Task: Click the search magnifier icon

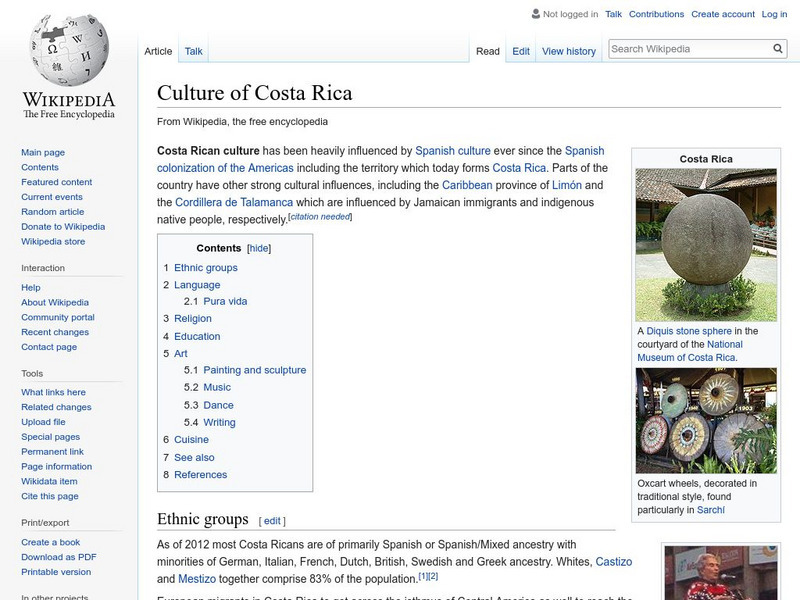Action: click(x=778, y=49)
